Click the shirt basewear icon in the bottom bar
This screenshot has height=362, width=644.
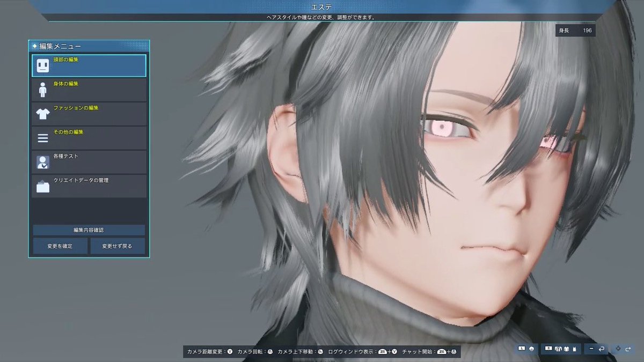[567, 349]
